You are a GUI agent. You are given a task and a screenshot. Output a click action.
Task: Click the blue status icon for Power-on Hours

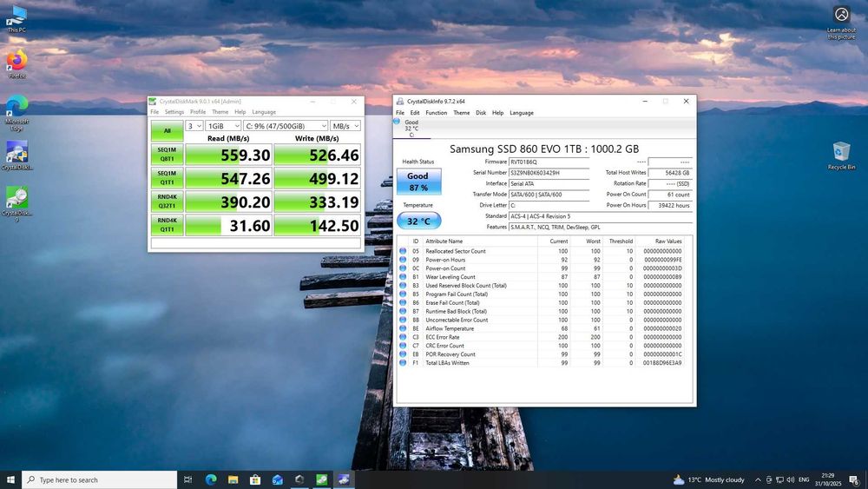click(403, 260)
